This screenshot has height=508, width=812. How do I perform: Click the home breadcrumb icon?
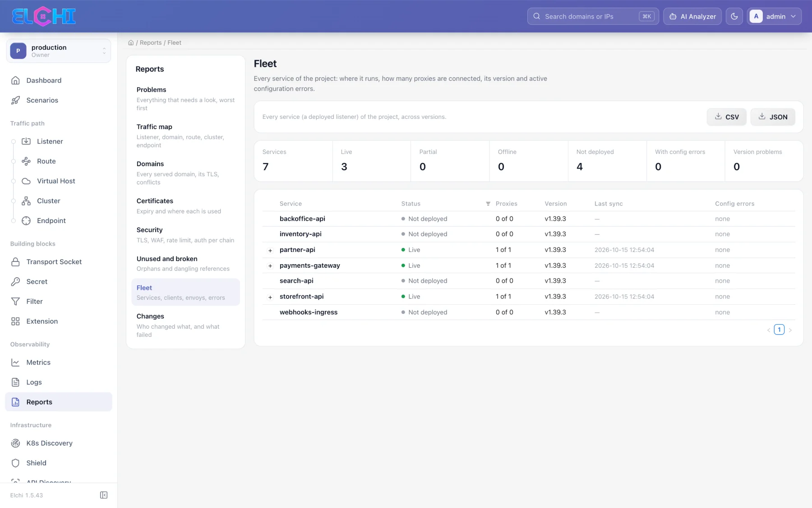click(131, 42)
